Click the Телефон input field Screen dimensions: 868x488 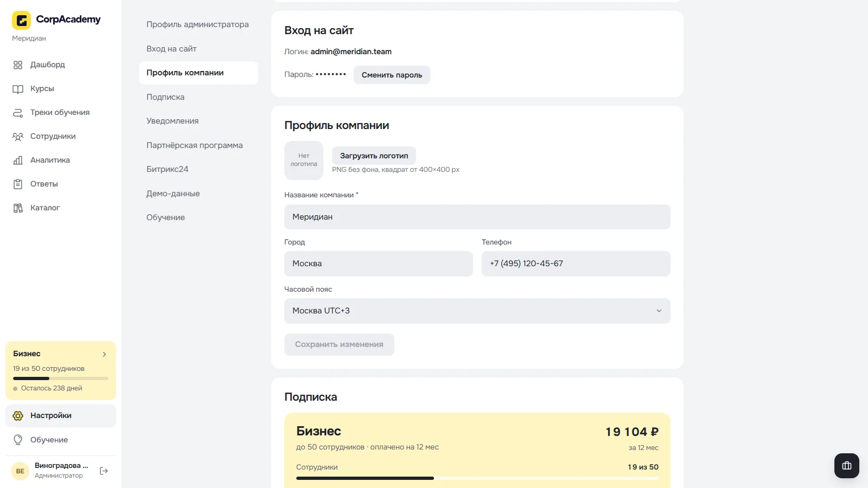(576, 264)
